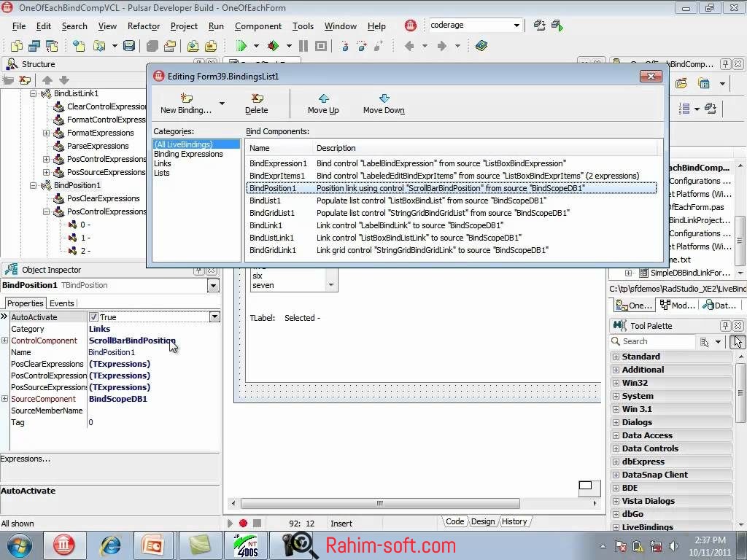Open the Component menu
This screenshot has height=560, width=747.
(258, 26)
